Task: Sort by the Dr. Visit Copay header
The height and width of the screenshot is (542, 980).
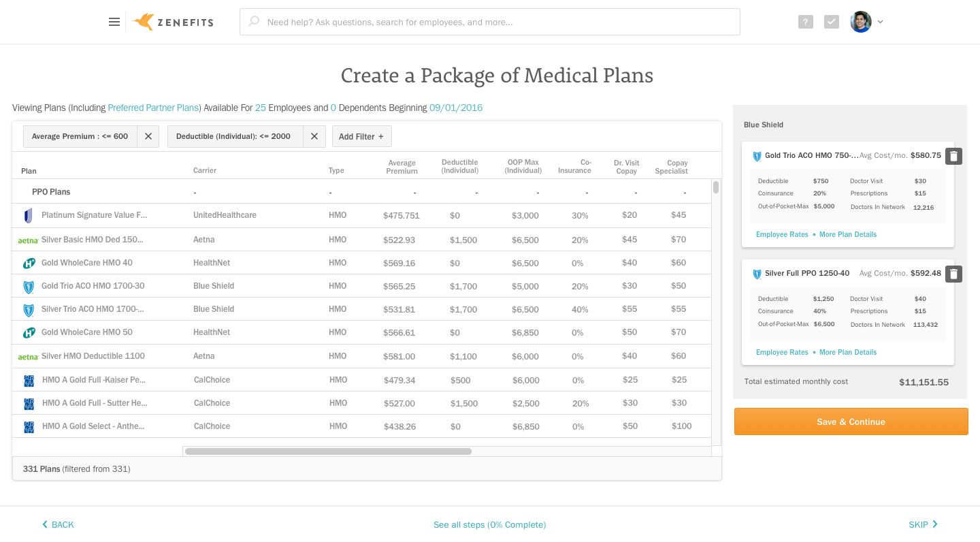Action: pyautogui.click(x=626, y=167)
